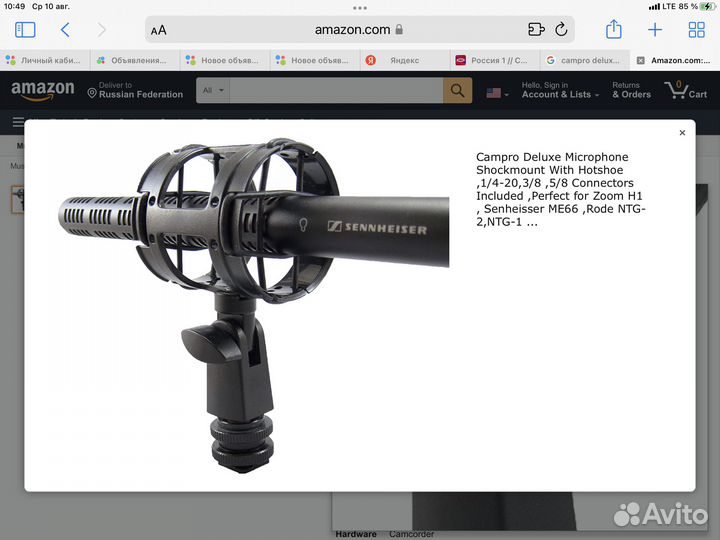
Task: Go back to the previous page
Action: (65, 30)
